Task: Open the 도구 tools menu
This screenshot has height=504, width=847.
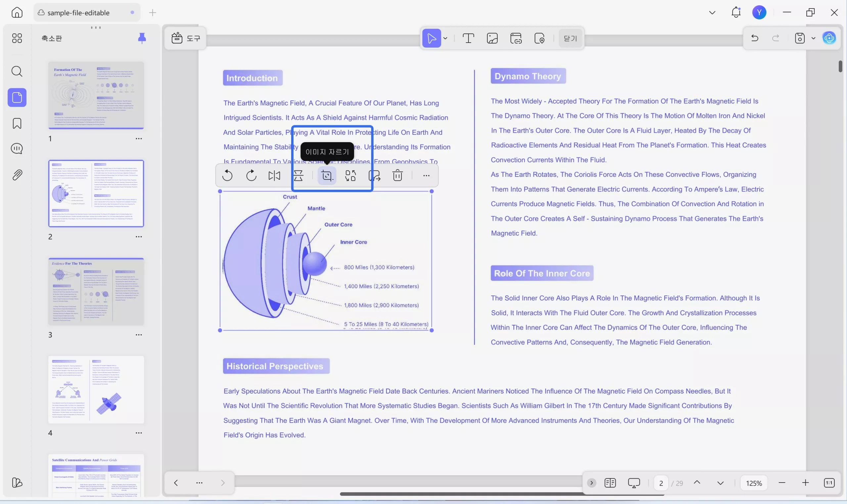Action: (186, 38)
